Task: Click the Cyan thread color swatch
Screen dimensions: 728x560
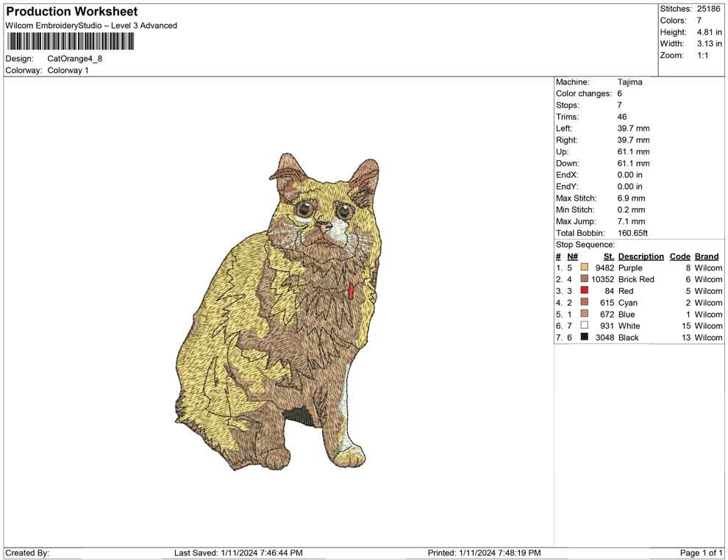Action: tap(584, 302)
